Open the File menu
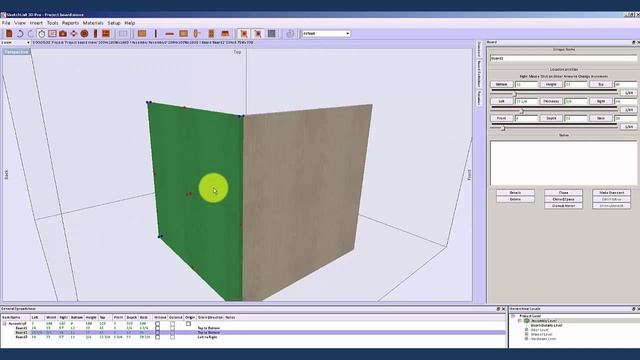Screen dimensions: 640x360 [6, 23]
